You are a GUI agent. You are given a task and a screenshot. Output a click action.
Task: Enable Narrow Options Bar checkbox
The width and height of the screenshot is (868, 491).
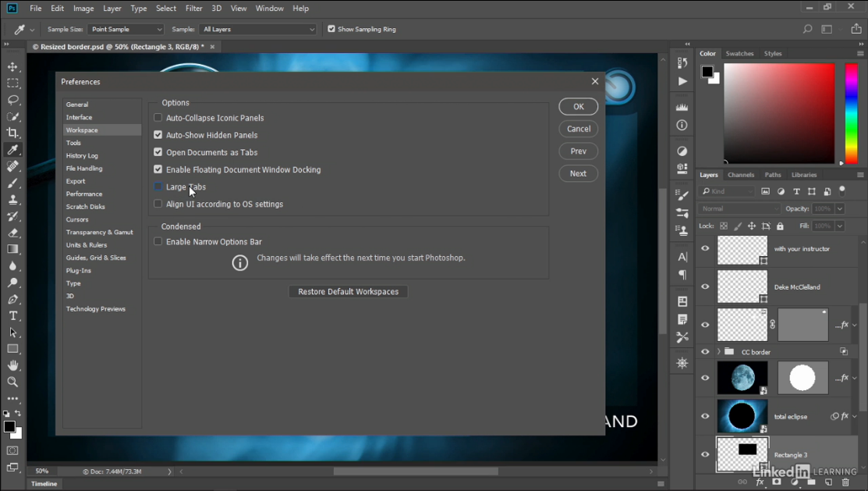tap(158, 242)
